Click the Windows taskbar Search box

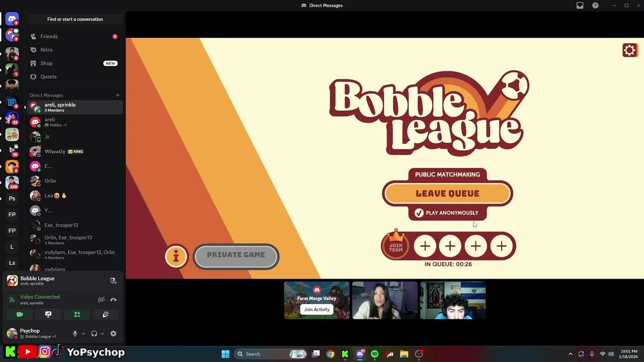pyautogui.click(x=271, y=354)
